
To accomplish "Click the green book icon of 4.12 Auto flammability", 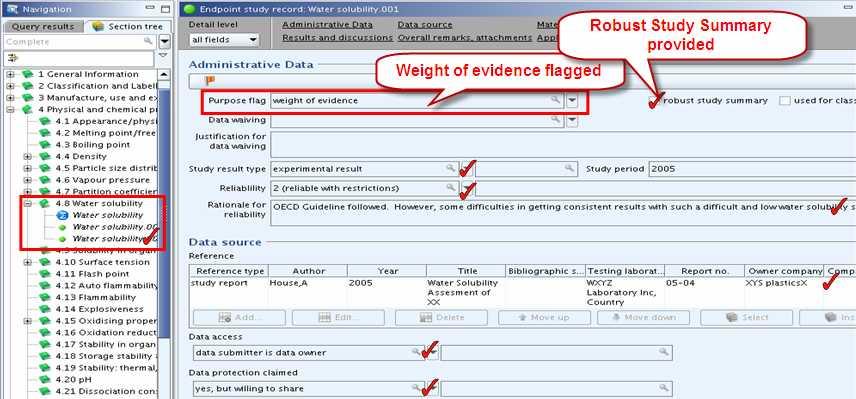I will click(x=45, y=285).
